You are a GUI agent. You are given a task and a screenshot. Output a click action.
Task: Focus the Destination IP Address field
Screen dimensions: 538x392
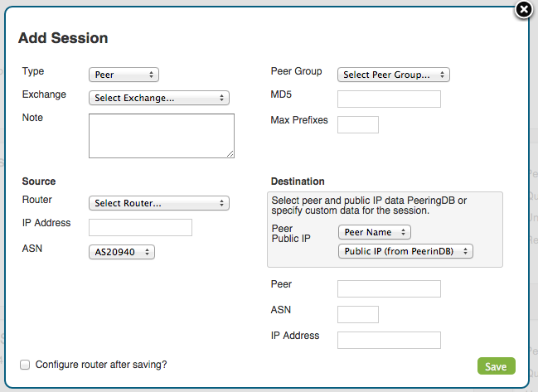click(389, 341)
